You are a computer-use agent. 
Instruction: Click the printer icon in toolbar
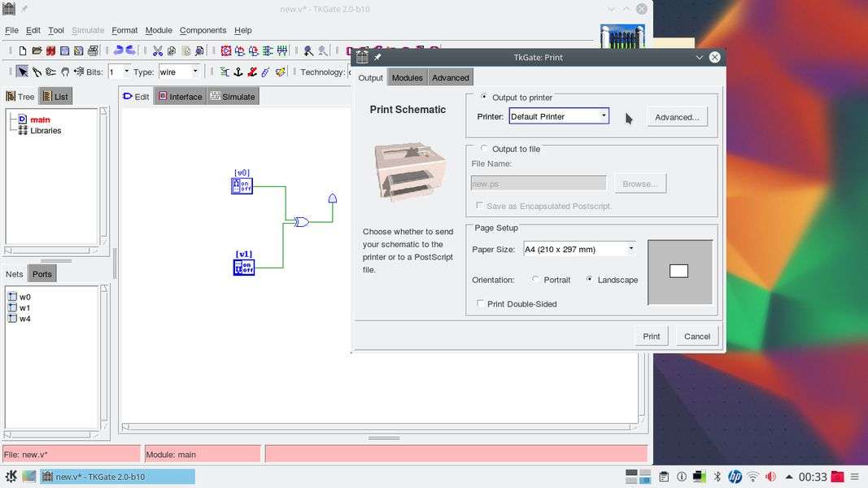point(93,50)
